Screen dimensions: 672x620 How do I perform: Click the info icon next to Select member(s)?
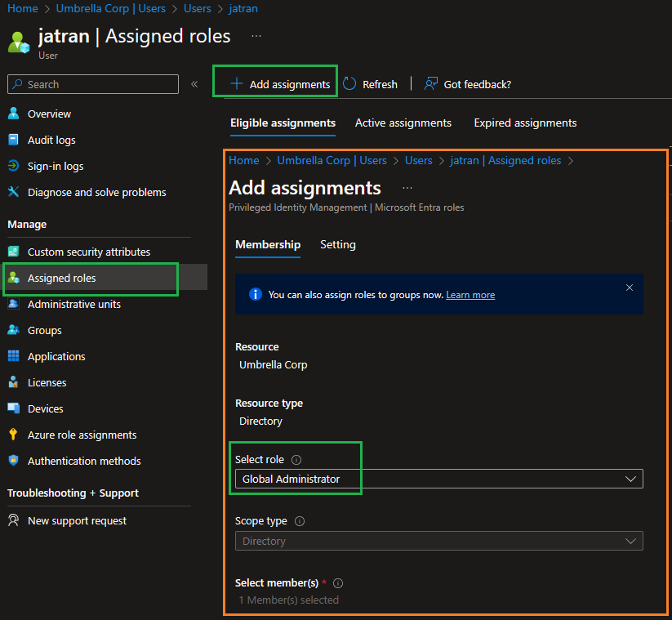click(338, 583)
